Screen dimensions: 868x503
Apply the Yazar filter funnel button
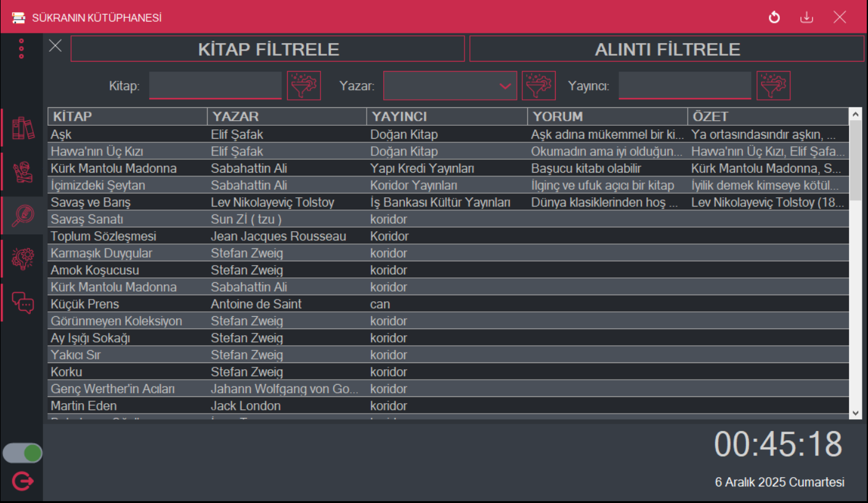coord(538,85)
